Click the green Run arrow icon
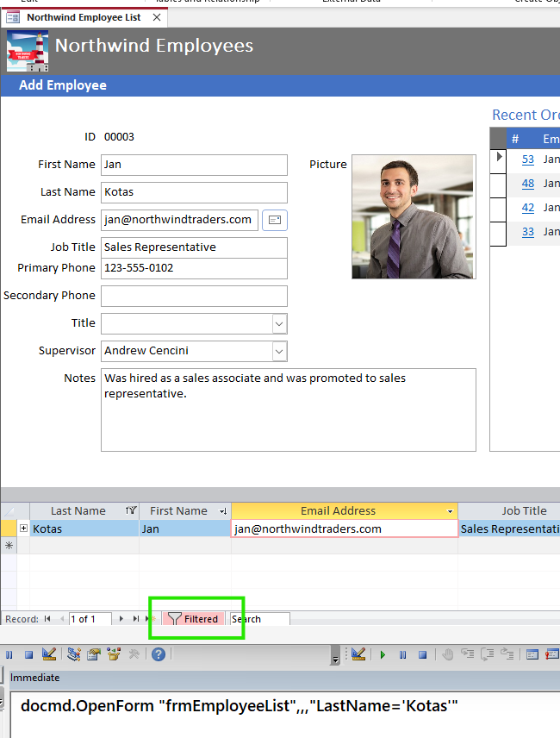Image resolution: width=560 pixels, height=738 pixels. click(383, 654)
